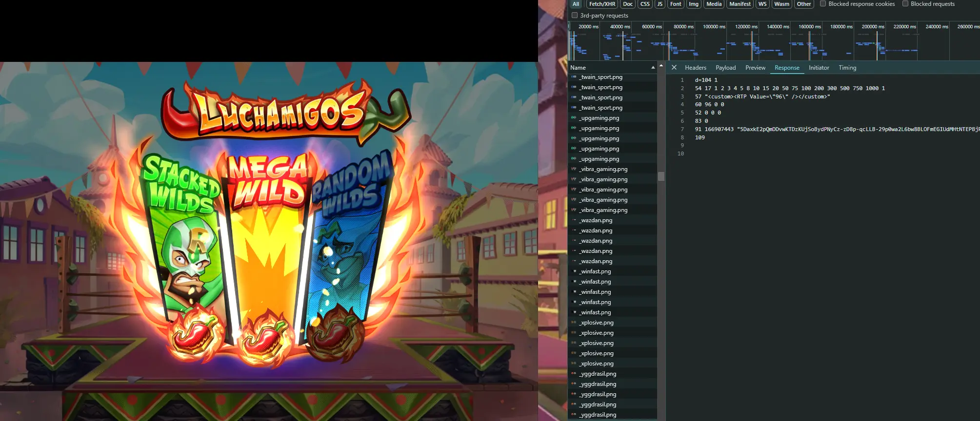This screenshot has width=980, height=421.
Task: Open the Timing tab
Action: point(847,68)
